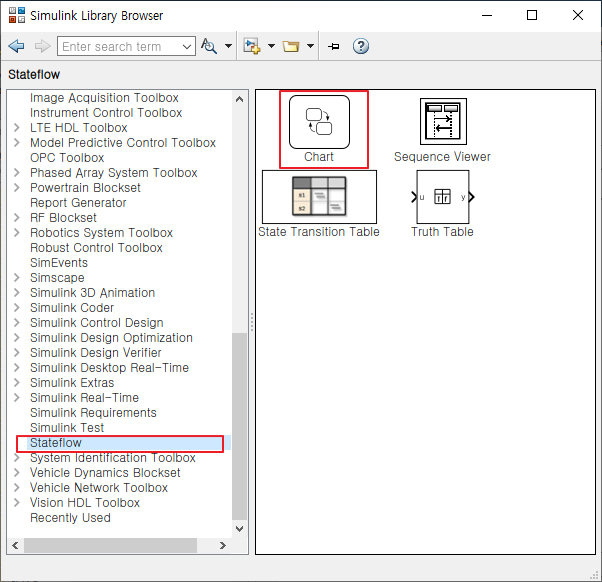
Task: Select the Truth Table block
Action: tap(443, 204)
